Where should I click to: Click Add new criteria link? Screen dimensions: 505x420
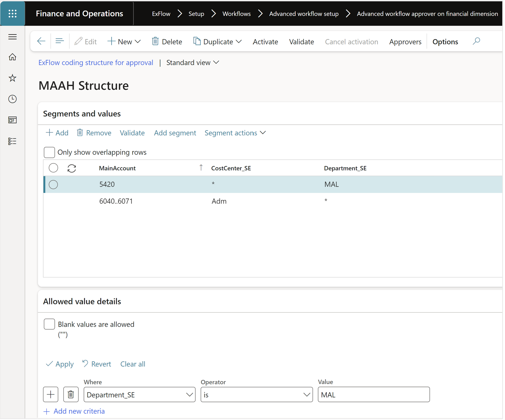click(x=74, y=411)
